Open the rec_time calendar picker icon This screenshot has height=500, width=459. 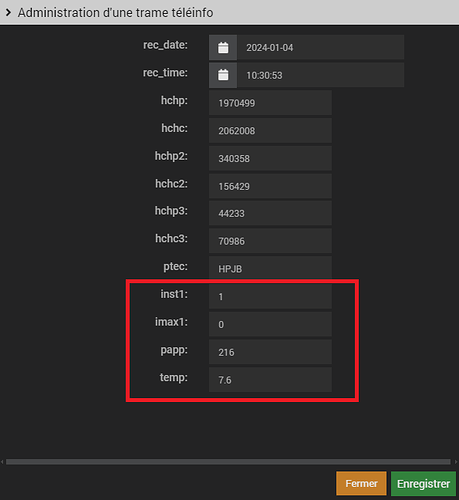[x=223, y=75]
